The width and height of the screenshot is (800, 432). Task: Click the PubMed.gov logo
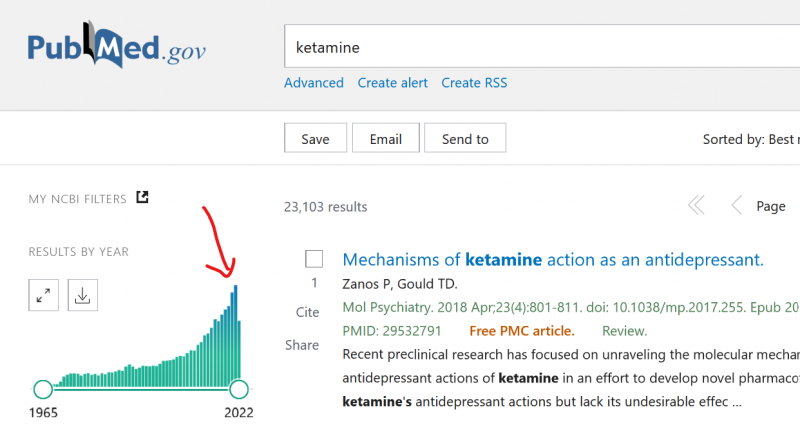click(x=117, y=48)
